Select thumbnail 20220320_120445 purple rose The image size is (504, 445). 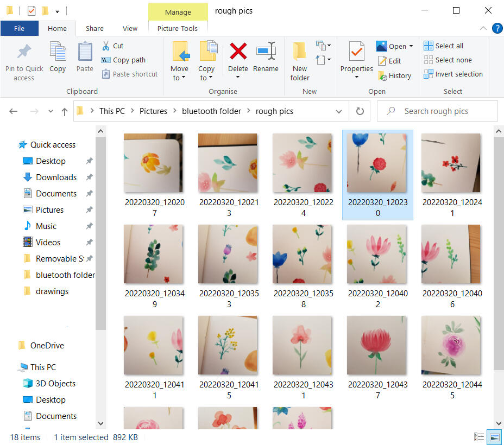452,345
